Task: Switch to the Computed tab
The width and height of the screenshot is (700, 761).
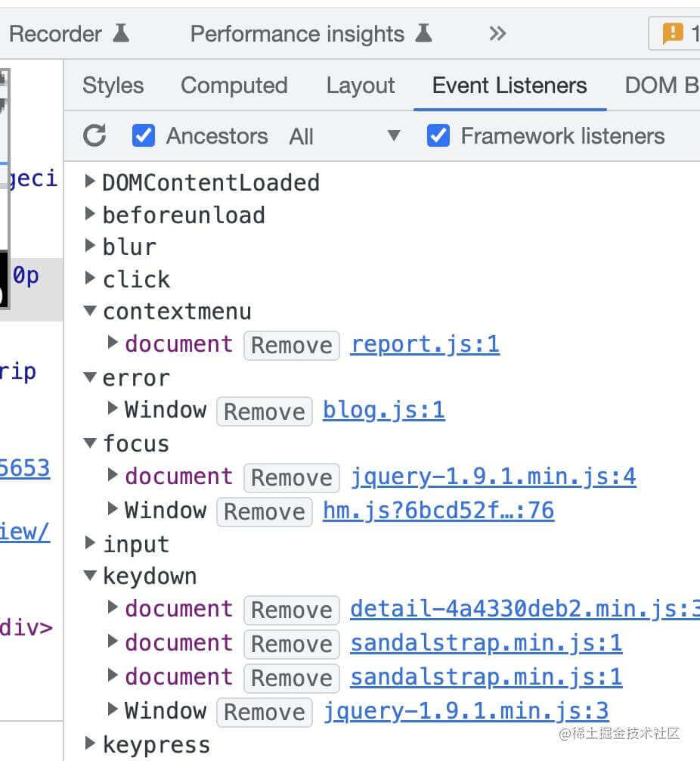Action: (234, 85)
